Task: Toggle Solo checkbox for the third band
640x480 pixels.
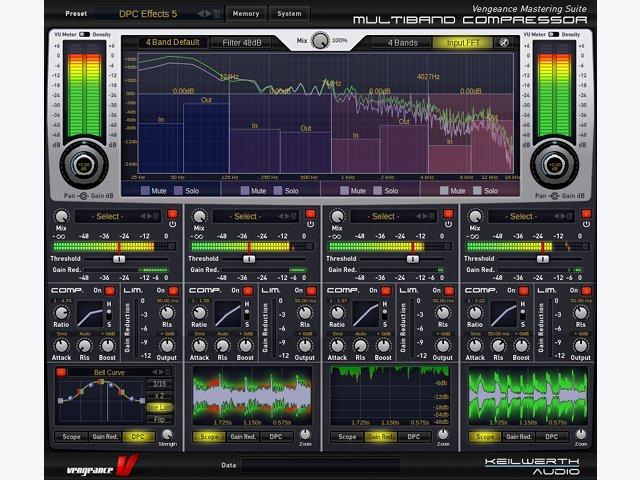Action: (x=378, y=191)
